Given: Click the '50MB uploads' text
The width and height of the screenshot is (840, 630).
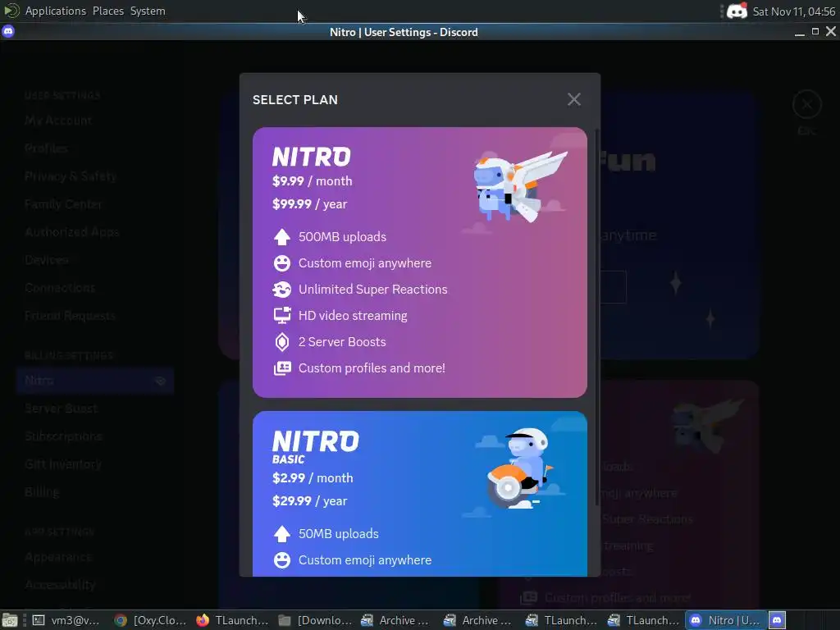Looking at the screenshot, I should click(x=339, y=533).
